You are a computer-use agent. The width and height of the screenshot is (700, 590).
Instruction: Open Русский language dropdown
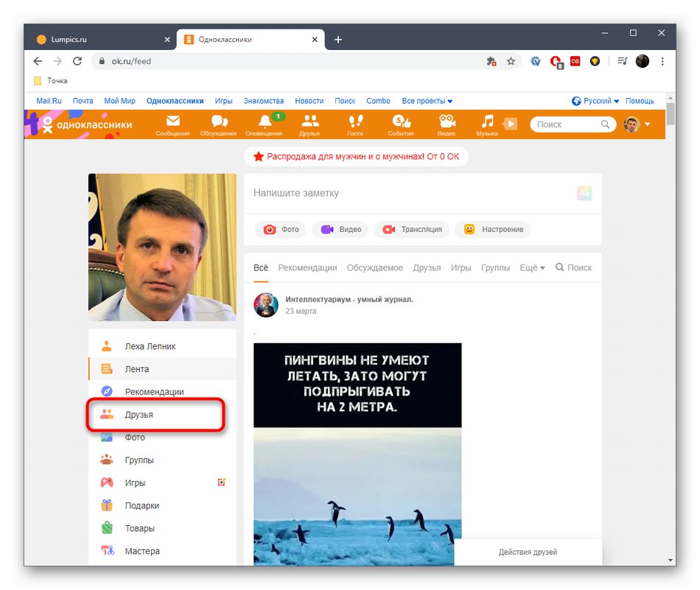[595, 101]
